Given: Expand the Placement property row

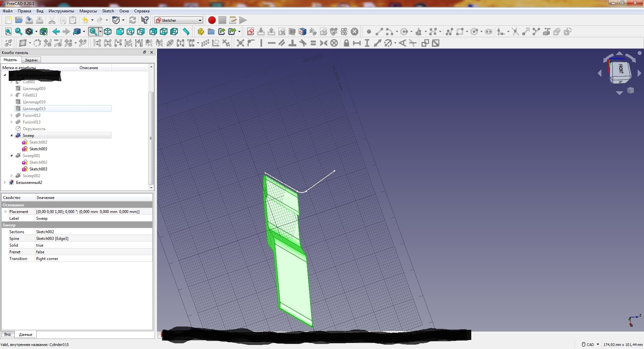Looking at the screenshot, I should coord(5,212).
